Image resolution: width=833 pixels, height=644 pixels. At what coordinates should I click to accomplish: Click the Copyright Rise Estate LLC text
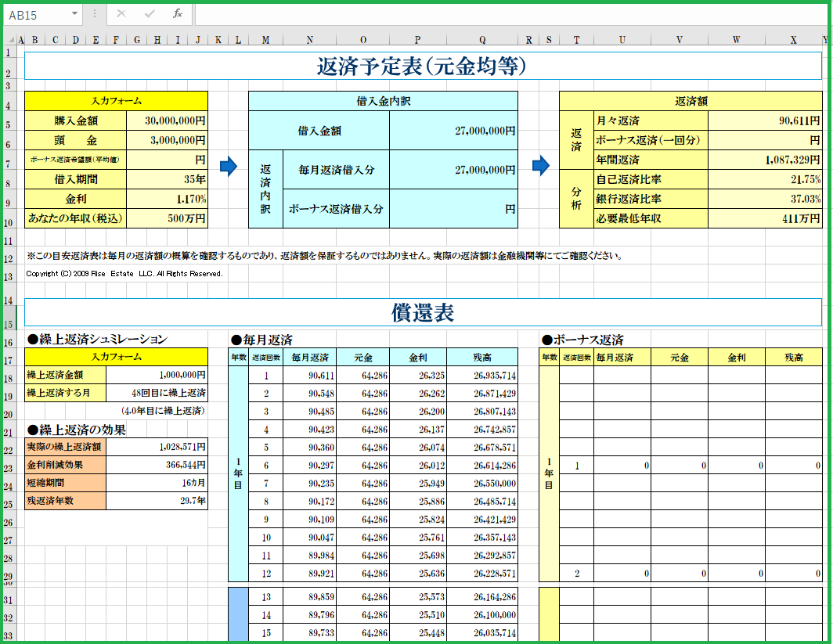click(x=124, y=273)
